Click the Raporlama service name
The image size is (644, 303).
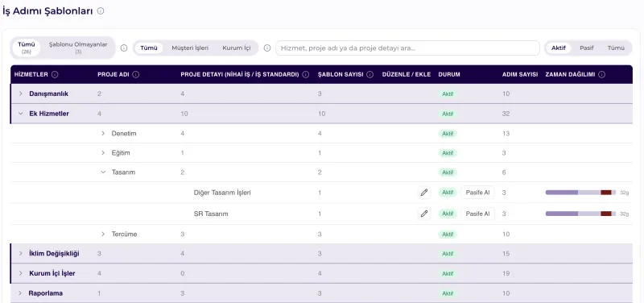point(46,293)
